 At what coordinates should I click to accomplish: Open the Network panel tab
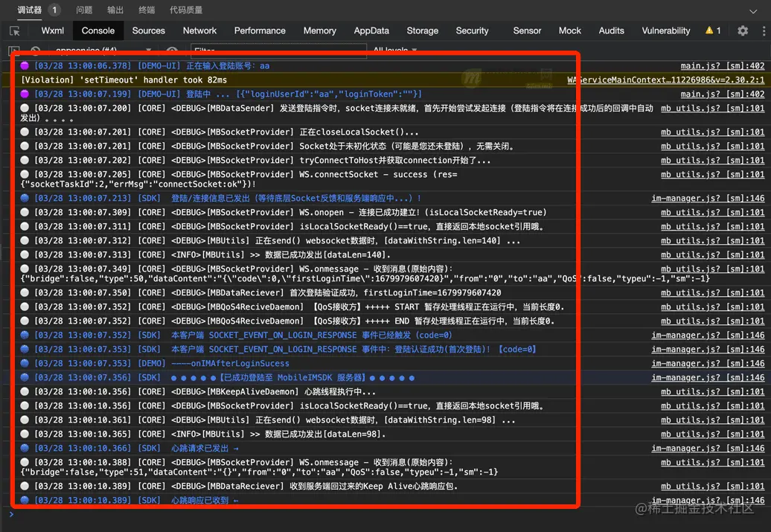(x=199, y=31)
